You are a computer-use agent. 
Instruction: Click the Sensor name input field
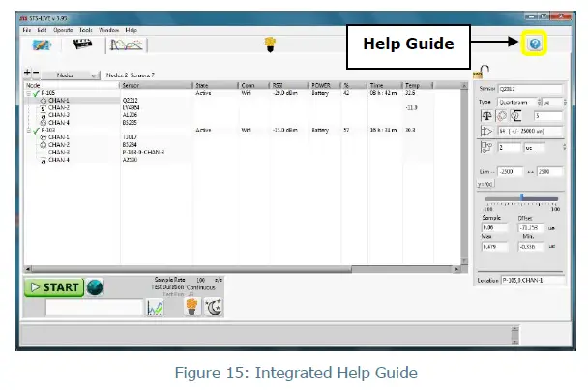coord(530,89)
